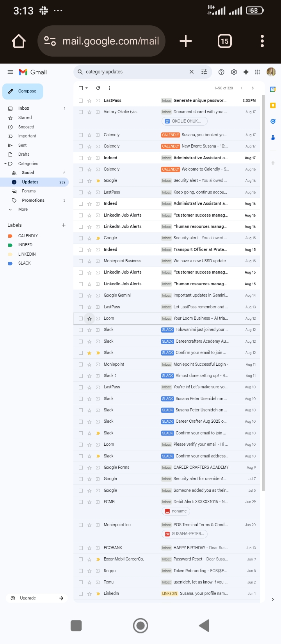Image resolution: width=281 pixels, height=644 pixels.
Task: Open the Starred folder
Action: [x=25, y=117]
